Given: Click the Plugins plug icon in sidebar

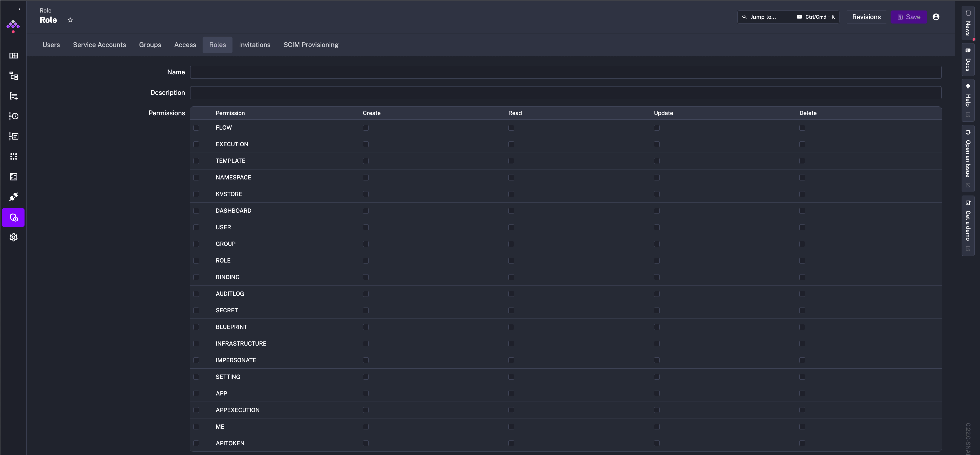Looking at the screenshot, I should (14, 197).
